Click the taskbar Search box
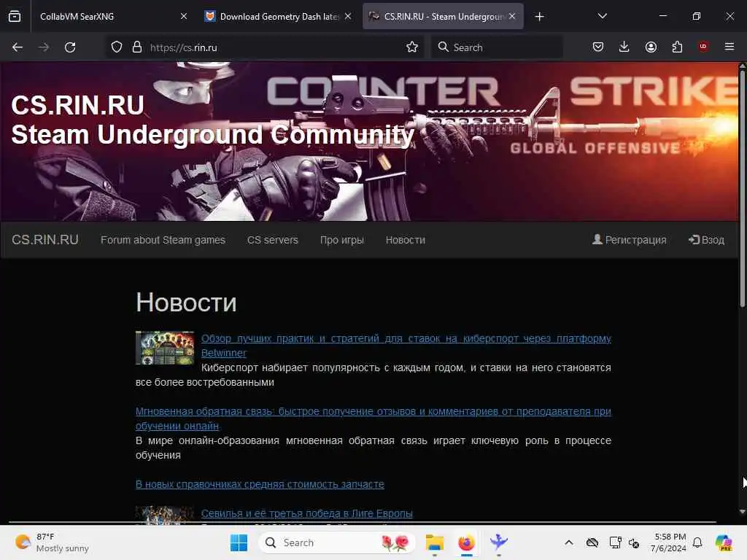Screen dimensions: 747x560 (337, 542)
